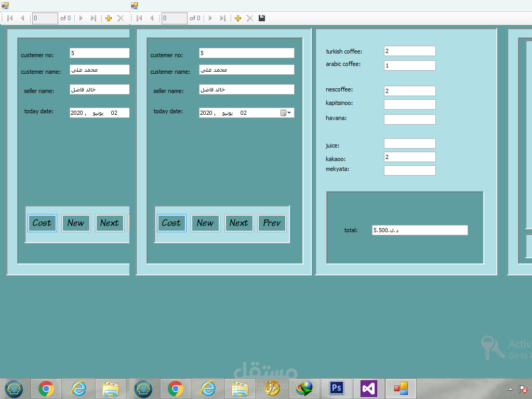Switch to running forms app on taskbar
Viewport: 532px width, 399px height.
[x=401, y=388]
